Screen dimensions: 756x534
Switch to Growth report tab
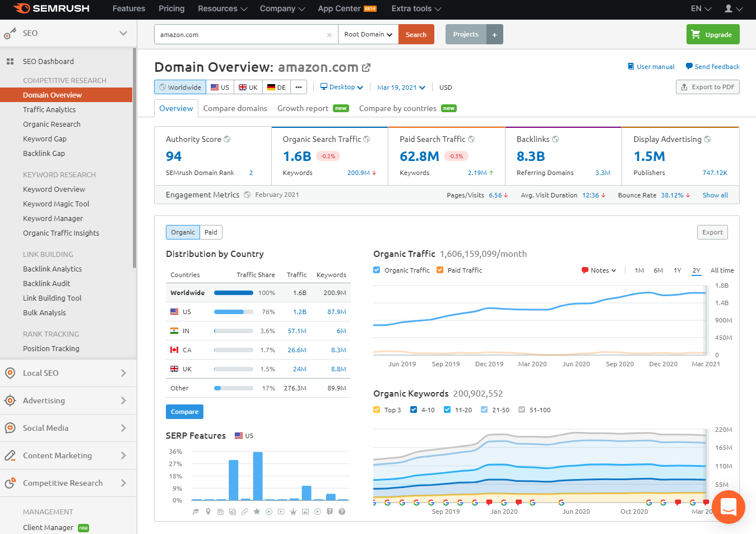313,108
